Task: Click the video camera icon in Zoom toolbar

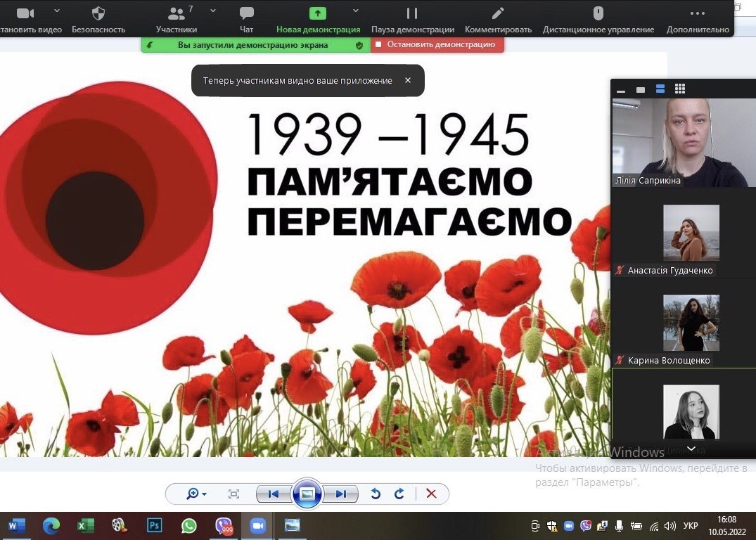Action: (25, 13)
